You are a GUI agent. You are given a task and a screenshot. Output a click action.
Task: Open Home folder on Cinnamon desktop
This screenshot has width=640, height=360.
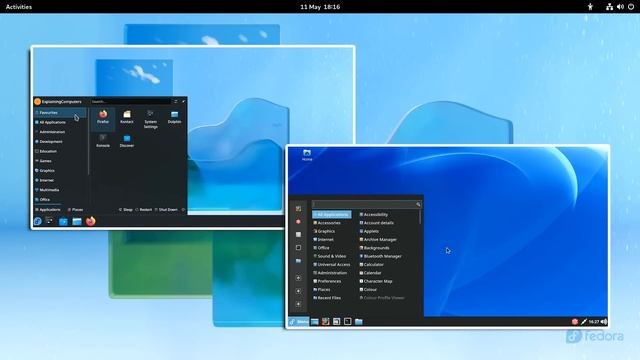point(307,155)
